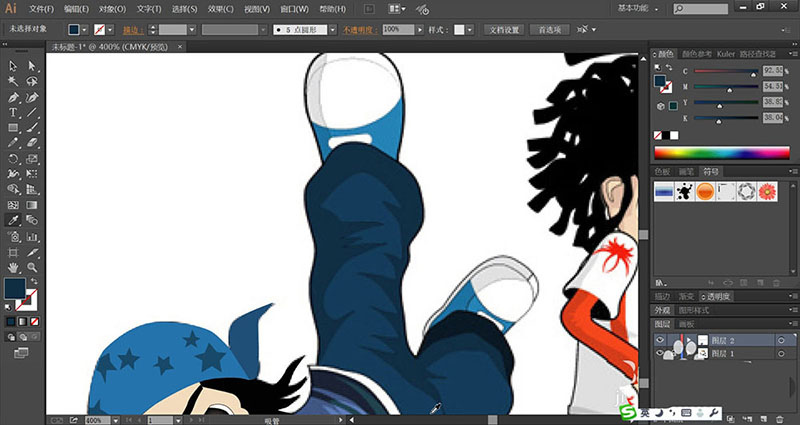Click the K percentage value field
The width and height of the screenshot is (800, 425).
point(772,118)
